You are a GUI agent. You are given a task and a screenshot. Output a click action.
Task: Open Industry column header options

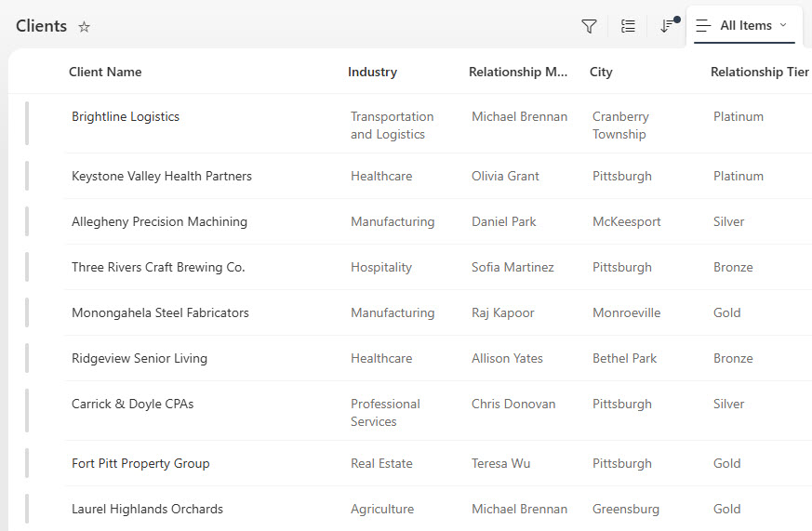(x=372, y=72)
